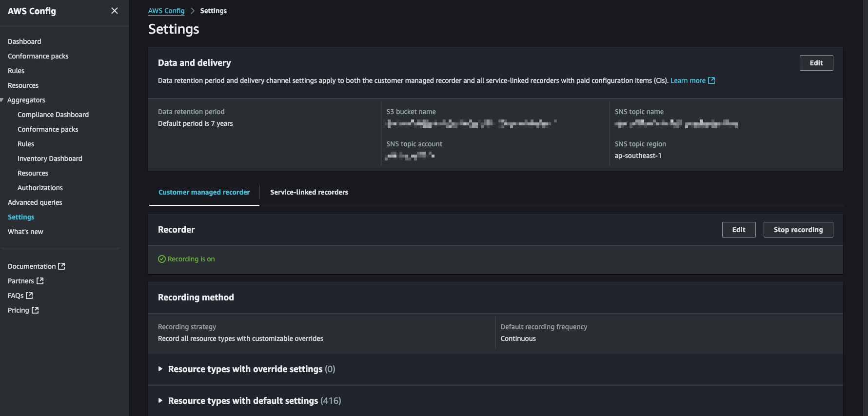The height and width of the screenshot is (416, 868).
Task: Open the AWS Config breadcrumb link
Action: click(x=166, y=11)
